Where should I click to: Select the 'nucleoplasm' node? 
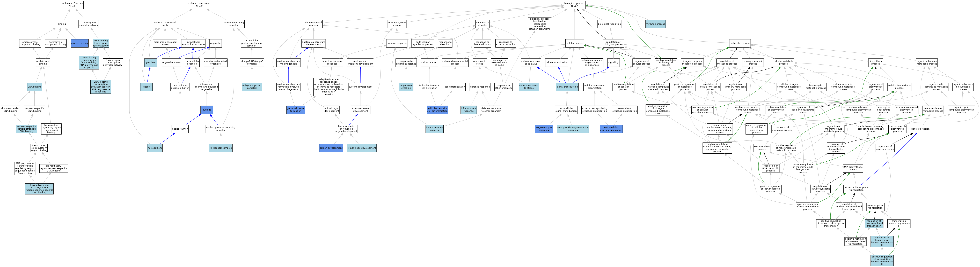(155, 148)
